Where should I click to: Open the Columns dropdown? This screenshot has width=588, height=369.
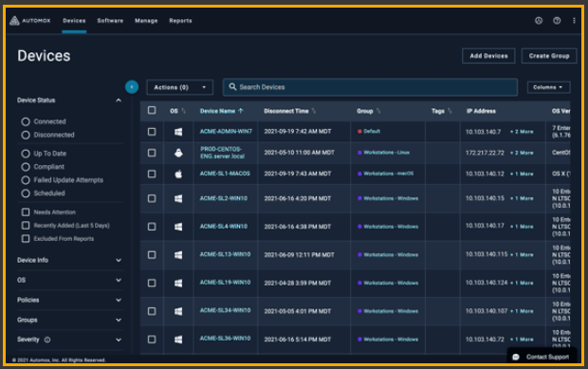548,87
